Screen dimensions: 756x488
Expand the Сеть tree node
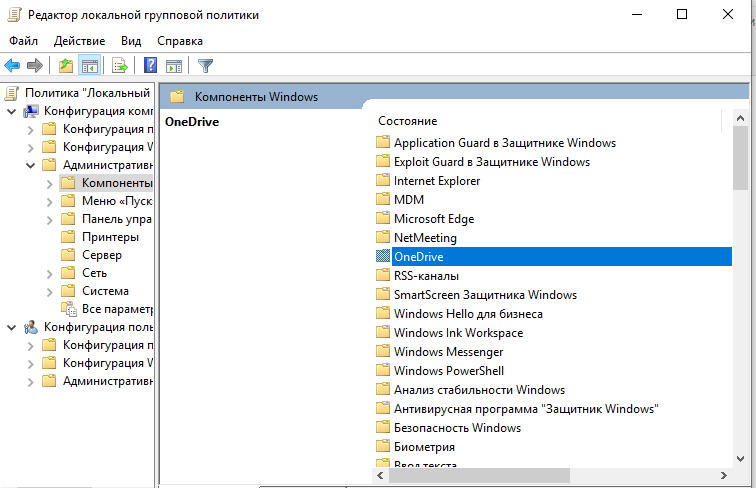(49, 273)
